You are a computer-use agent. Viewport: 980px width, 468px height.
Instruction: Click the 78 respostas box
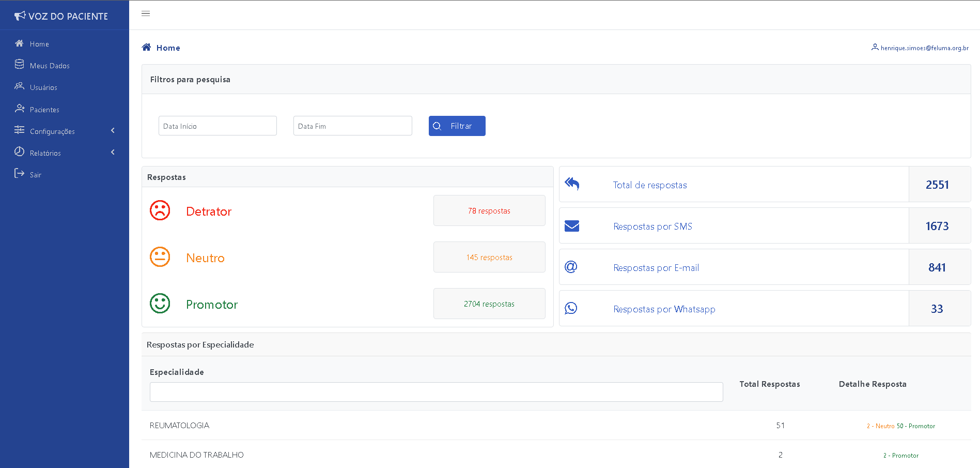click(489, 210)
